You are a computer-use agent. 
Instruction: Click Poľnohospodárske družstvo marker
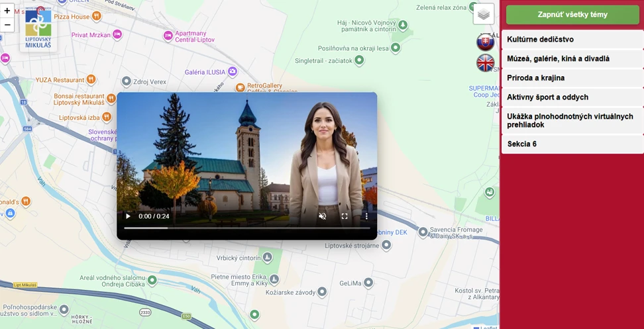64,310
